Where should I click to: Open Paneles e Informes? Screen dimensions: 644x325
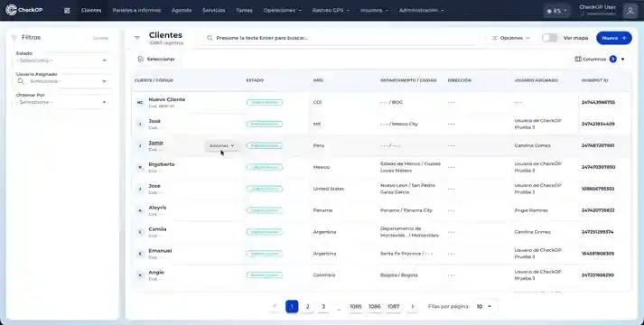click(x=136, y=10)
